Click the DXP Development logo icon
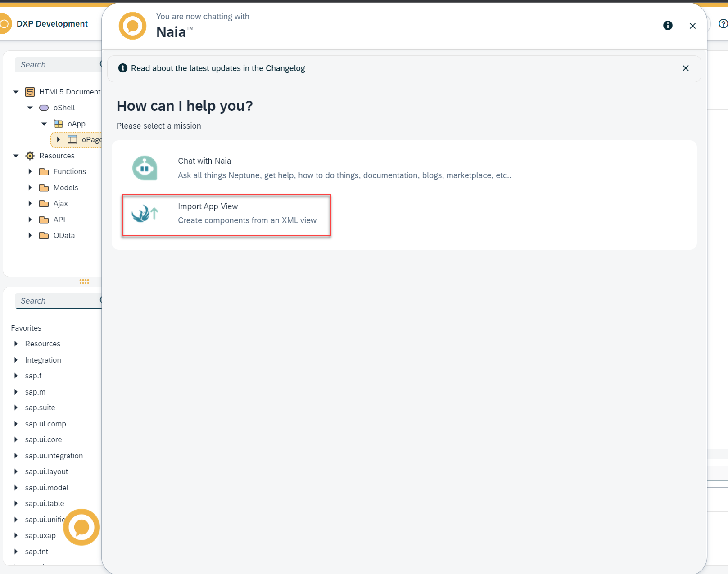This screenshot has height=574, width=728. (5, 23)
